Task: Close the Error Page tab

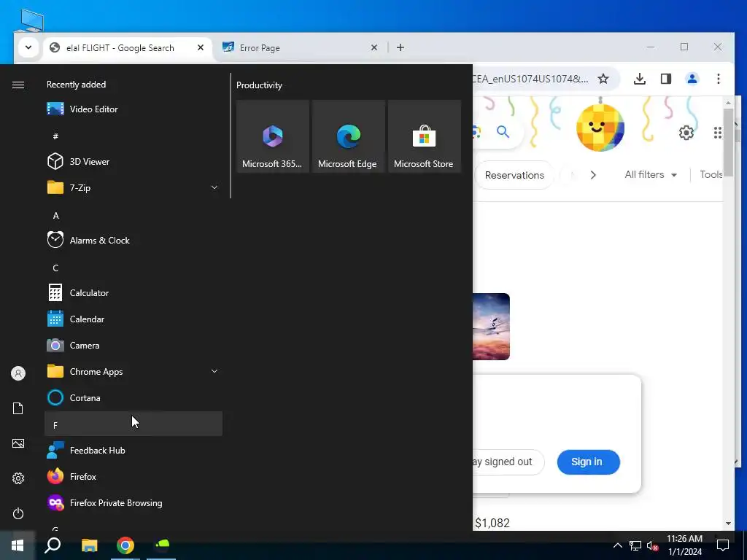Action: (x=374, y=47)
